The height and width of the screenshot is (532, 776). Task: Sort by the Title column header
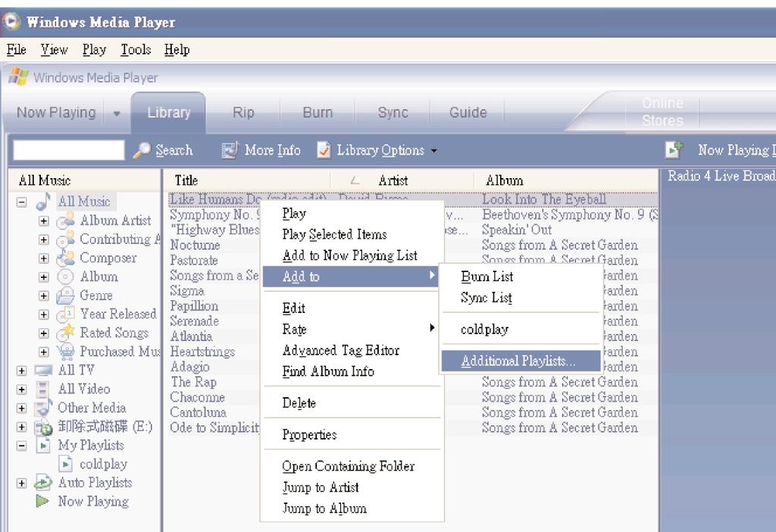coord(246,180)
